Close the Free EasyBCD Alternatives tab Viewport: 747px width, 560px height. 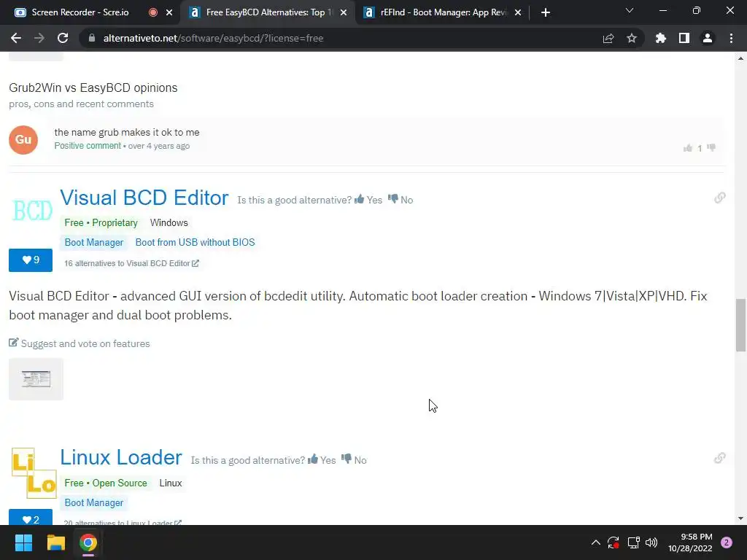[x=344, y=12]
